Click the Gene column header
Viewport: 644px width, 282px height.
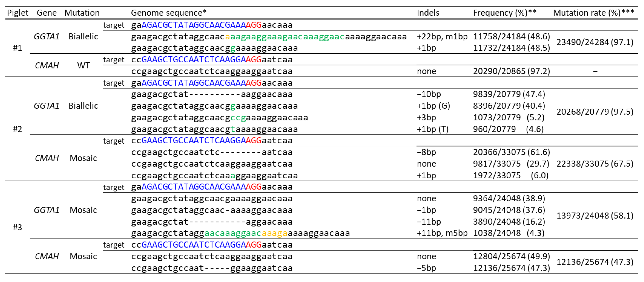46,13
